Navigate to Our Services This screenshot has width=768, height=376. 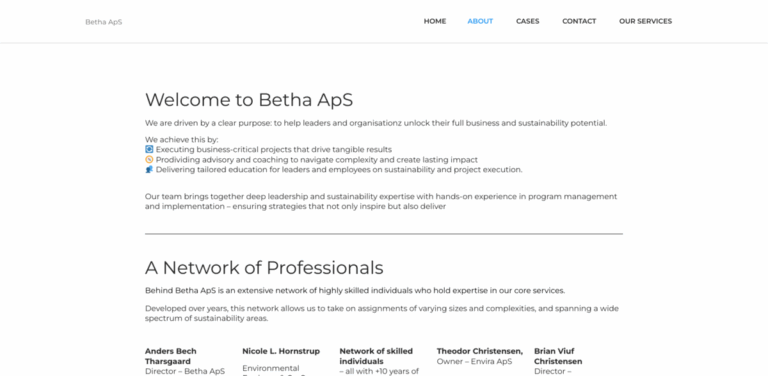point(645,21)
